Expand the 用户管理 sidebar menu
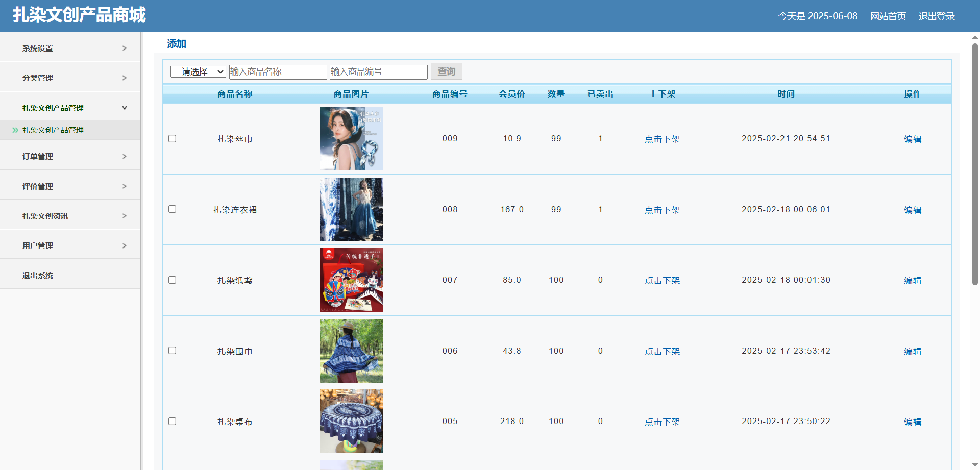The image size is (980, 470). click(x=70, y=245)
